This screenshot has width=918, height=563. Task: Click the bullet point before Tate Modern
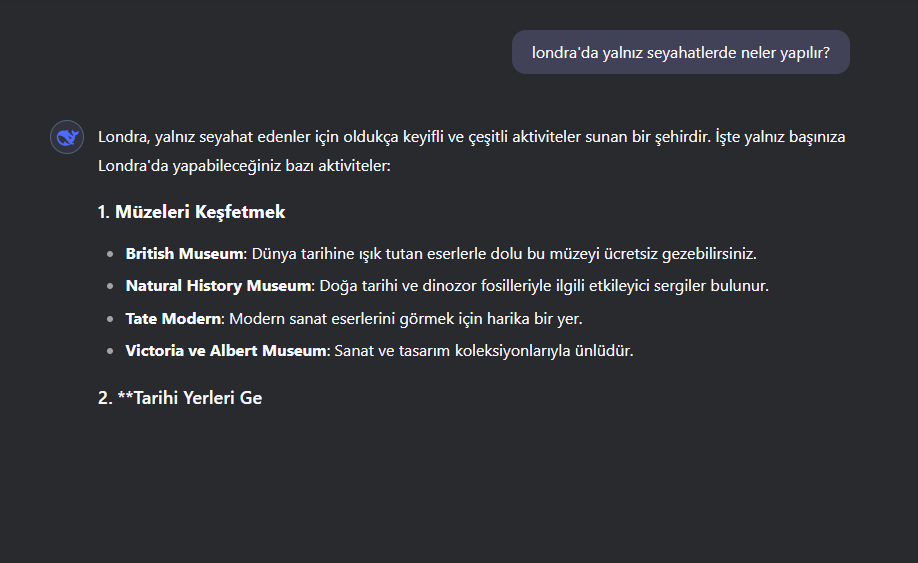(110, 319)
